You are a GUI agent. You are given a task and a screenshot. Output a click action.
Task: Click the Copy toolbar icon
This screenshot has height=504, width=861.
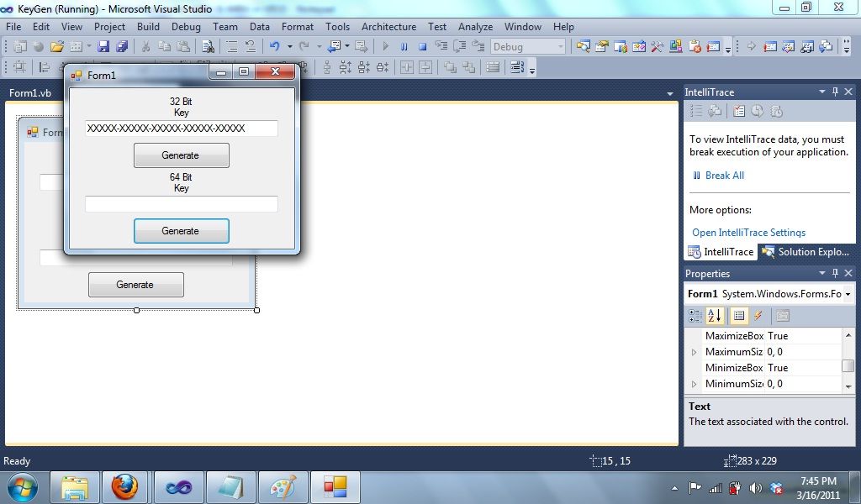click(x=164, y=47)
